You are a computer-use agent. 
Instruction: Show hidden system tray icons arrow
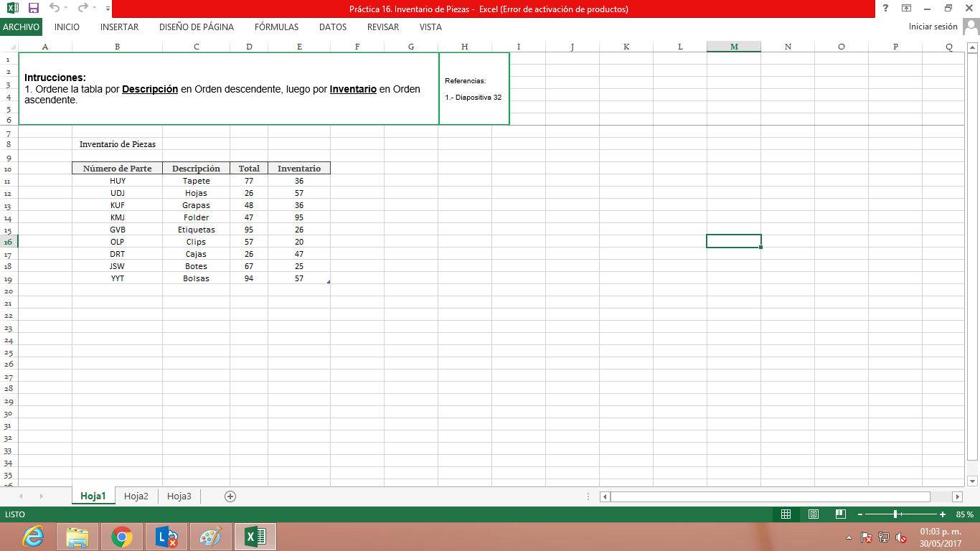(849, 537)
